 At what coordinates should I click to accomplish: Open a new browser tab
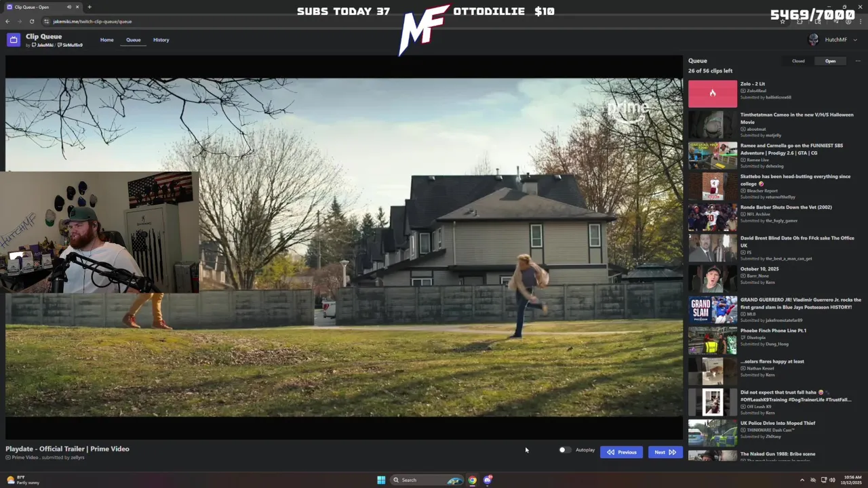(90, 7)
